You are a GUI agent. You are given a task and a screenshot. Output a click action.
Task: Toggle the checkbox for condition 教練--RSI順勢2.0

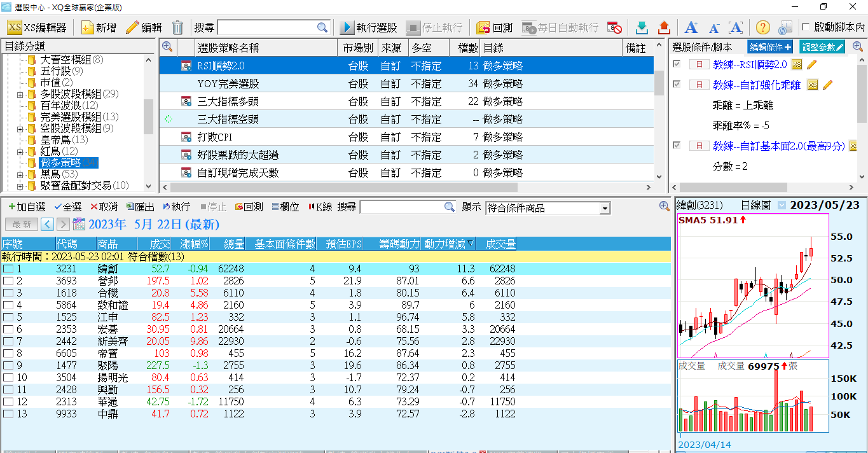pos(677,64)
